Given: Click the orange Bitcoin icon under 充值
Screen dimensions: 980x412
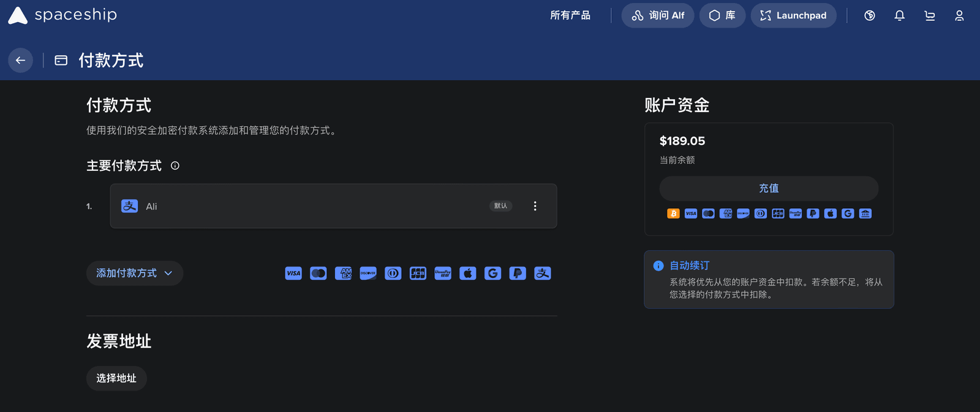Looking at the screenshot, I should pos(673,214).
